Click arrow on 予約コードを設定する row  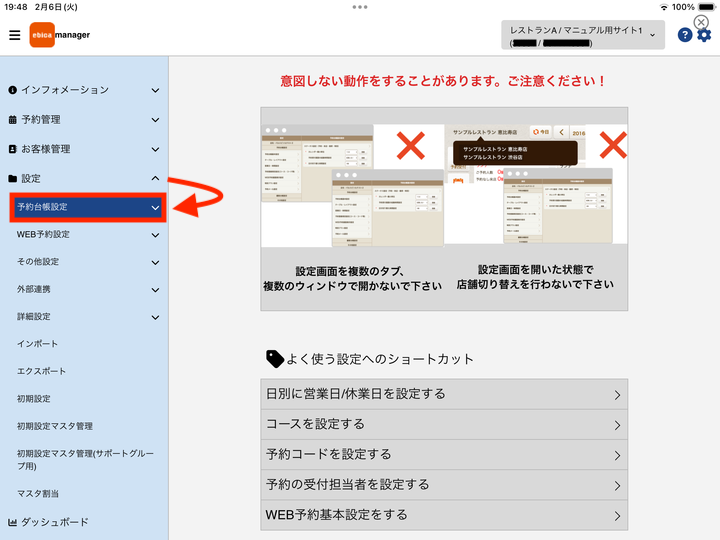coord(618,456)
